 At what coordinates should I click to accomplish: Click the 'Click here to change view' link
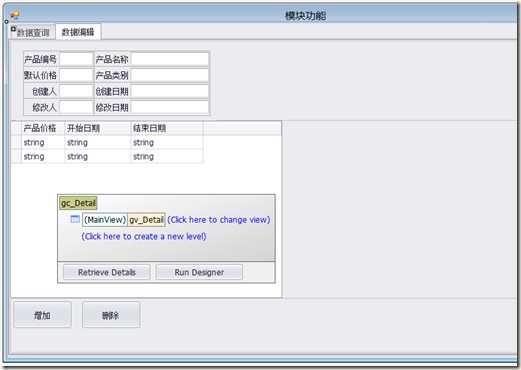point(219,220)
